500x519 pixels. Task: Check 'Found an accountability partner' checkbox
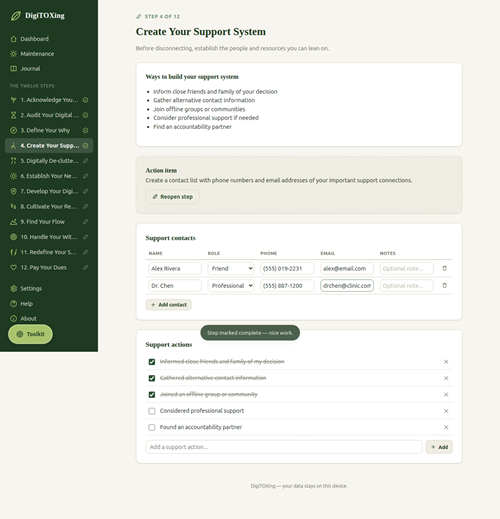(x=152, y=427)
